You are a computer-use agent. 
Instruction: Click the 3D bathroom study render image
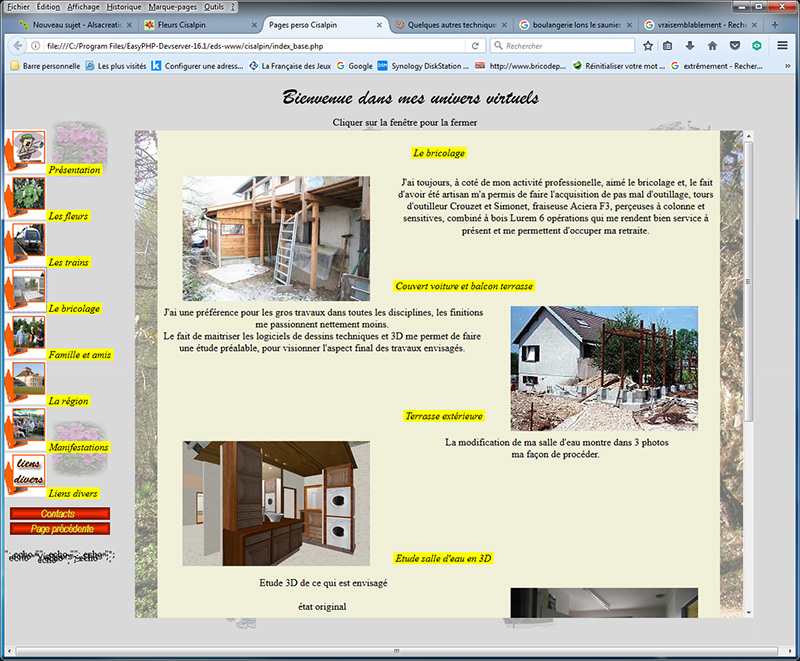[276, 503]
